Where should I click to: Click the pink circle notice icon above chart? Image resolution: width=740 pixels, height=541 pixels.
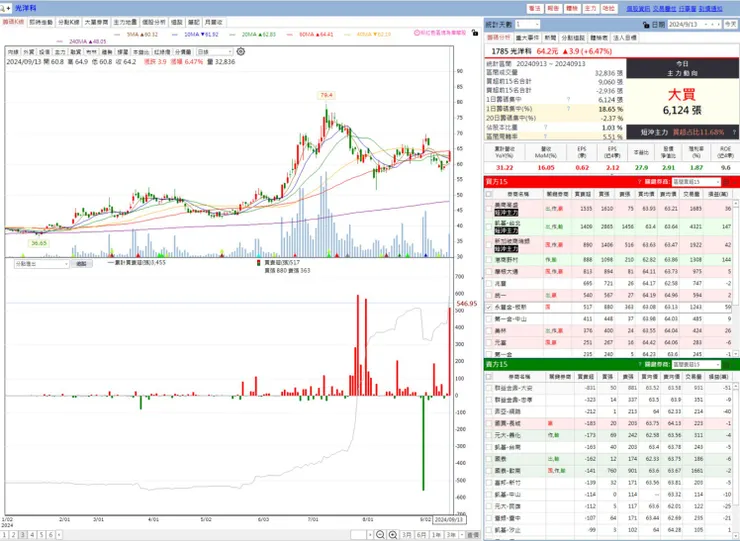[x=417, y=33]
